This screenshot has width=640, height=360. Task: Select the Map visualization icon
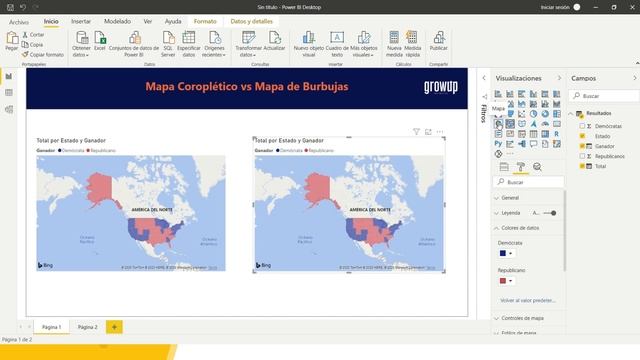coord(498,124)
